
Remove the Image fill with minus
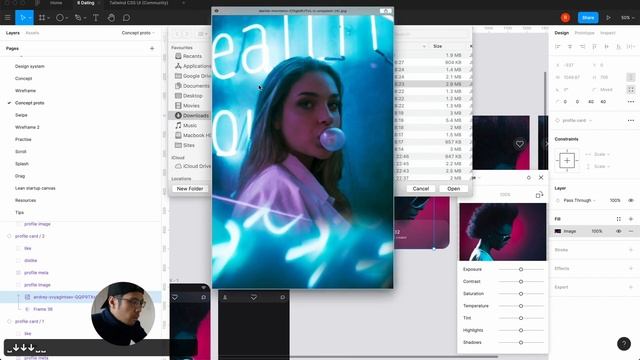click(631, 231)
